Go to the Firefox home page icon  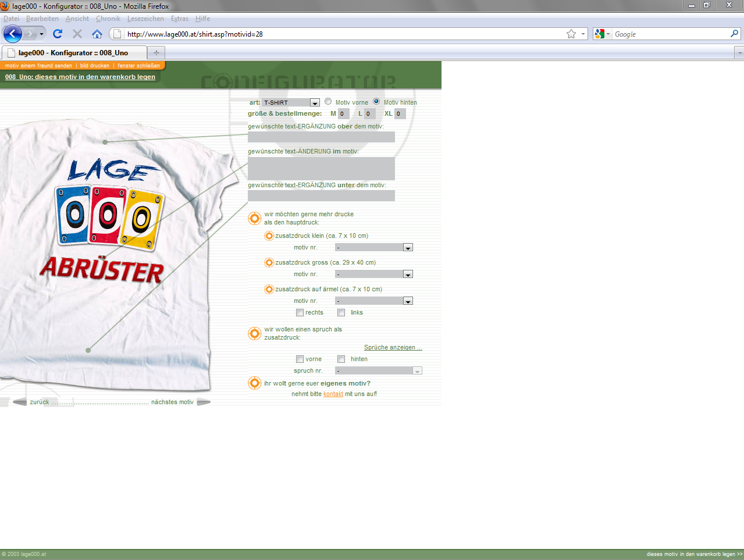click(97, 34)
